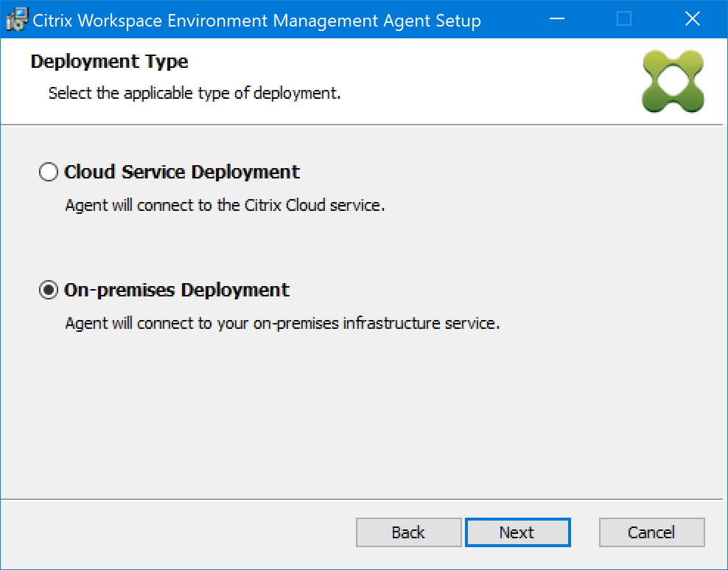Abort the setup with the Cancel button
This screenshot has width=728, height=570.
pyautogui.click(x=651, y=532)
